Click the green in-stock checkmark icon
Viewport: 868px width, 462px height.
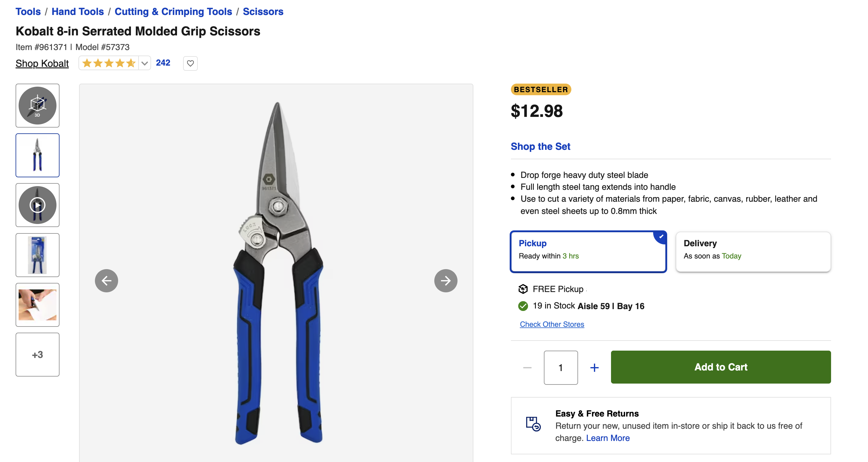[523, 306]
